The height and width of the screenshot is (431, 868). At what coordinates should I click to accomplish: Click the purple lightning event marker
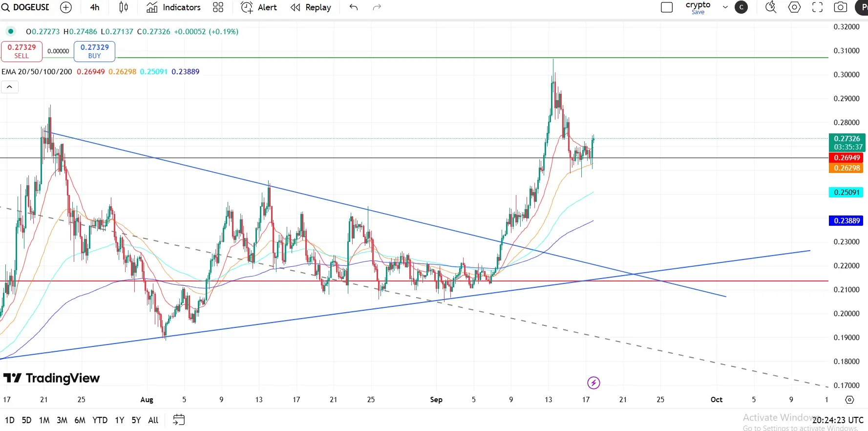pyautogui.click(x=593, y=383)
